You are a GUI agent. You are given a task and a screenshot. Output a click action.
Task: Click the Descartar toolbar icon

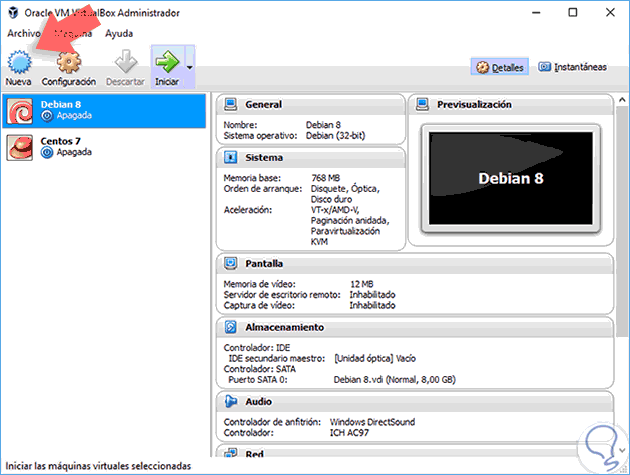(125, 68)
